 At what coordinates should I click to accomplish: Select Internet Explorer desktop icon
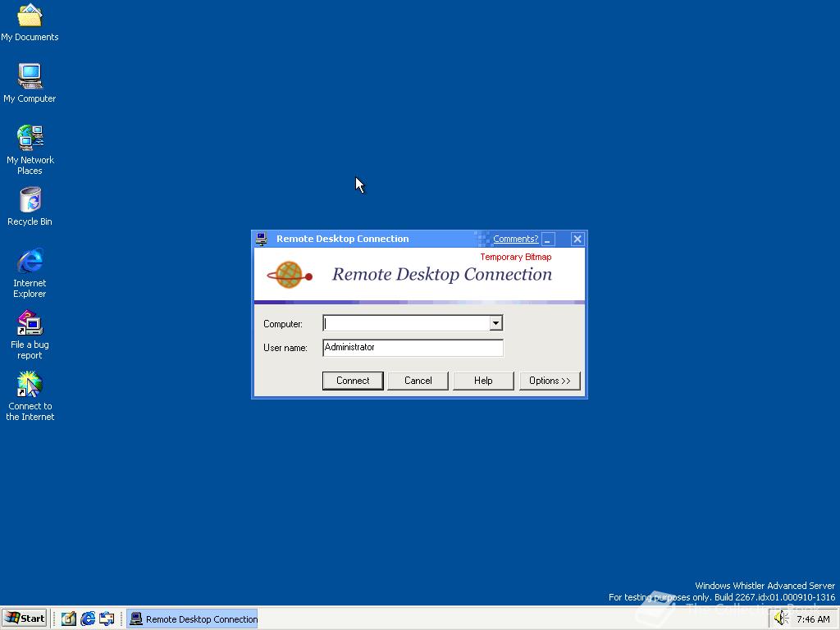tap(30, 273)
